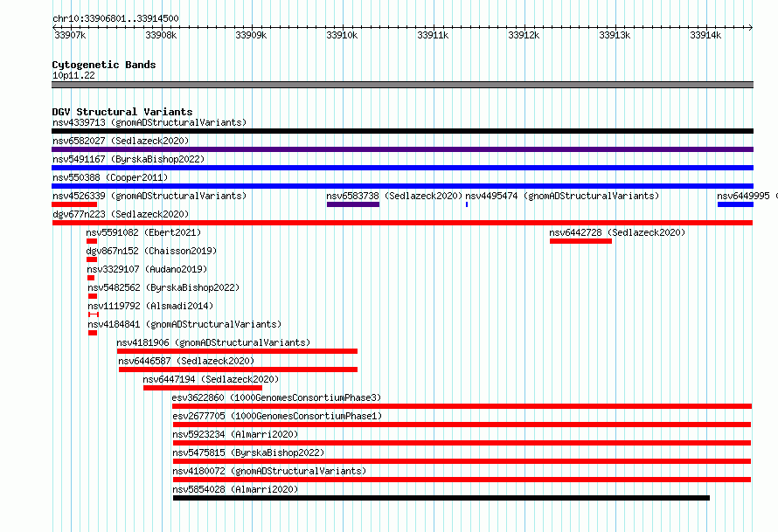Click the small red nsv3329107 bar
This screenshot has height=532, width=778.
[91, 278]
